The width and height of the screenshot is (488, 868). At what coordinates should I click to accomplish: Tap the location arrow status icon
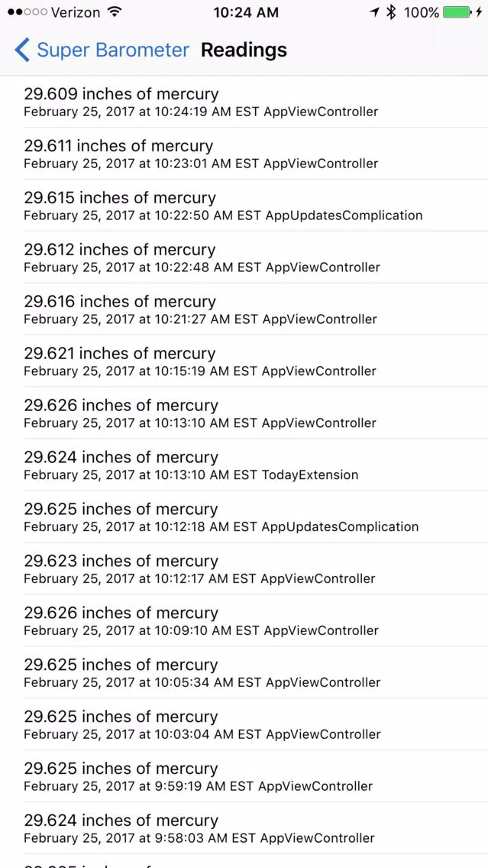375,12
